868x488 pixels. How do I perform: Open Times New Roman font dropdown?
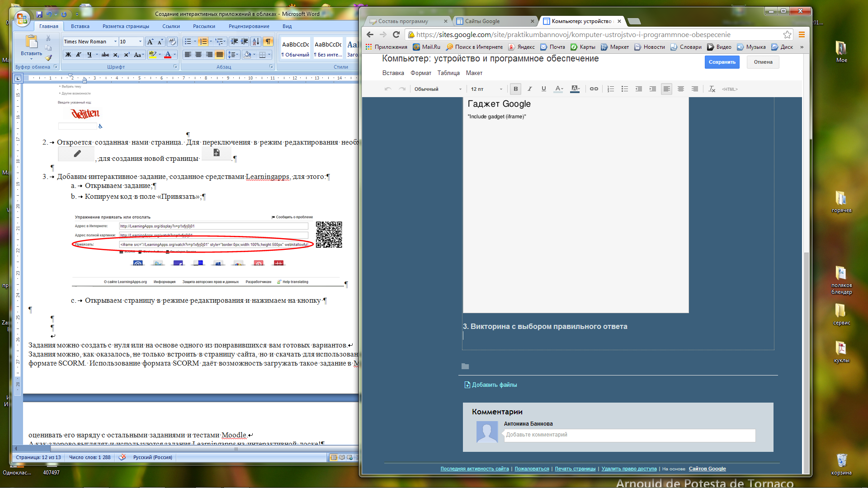116,42
